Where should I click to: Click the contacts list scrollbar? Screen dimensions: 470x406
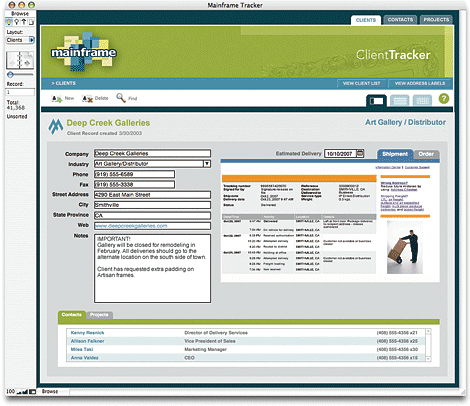point(428,345)
